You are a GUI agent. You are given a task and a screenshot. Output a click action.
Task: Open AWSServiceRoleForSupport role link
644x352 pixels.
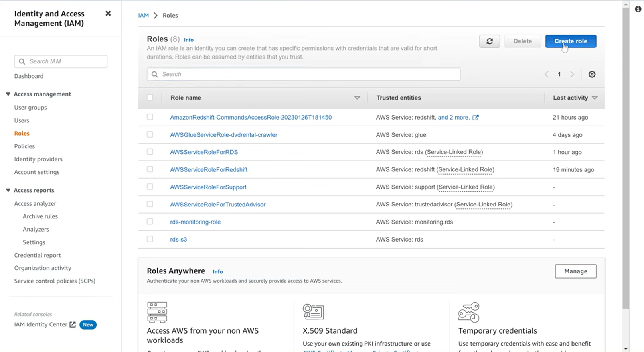tap(208, 187)
